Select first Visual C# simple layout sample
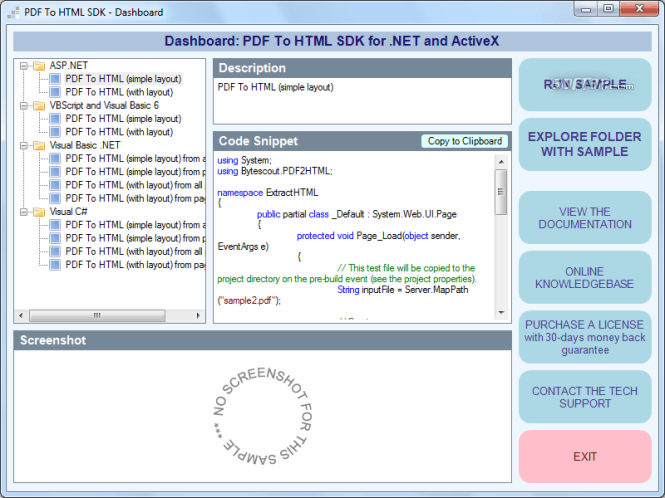Viewport: 665px width, 498px height. pyautogui.click(x=135, y=225)
